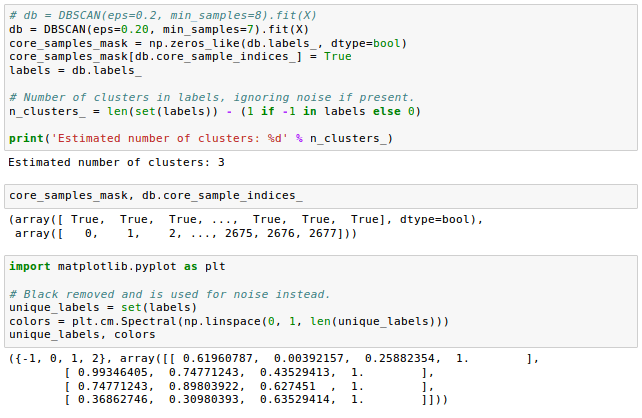Click the output value 0.89803922

click(x=203, y=386)
